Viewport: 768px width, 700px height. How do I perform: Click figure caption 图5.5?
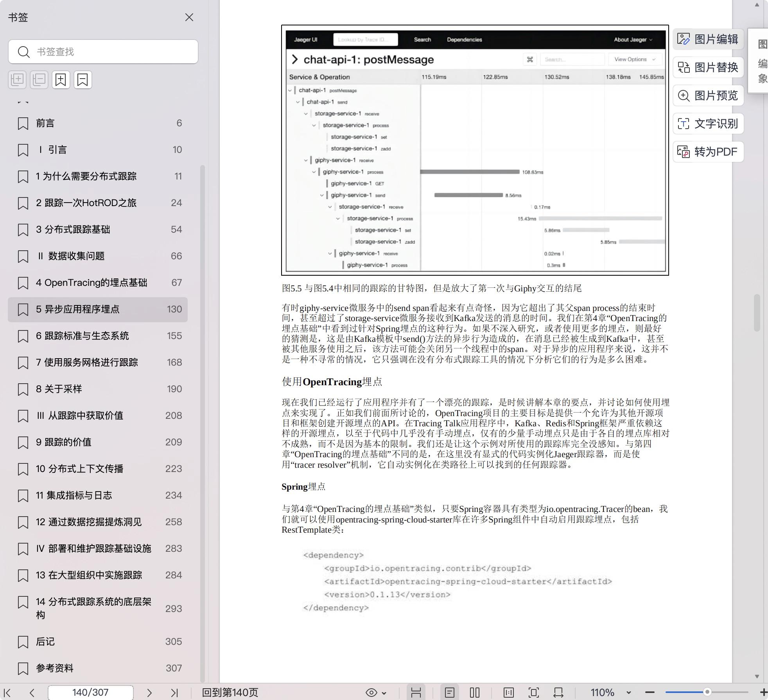click(432, 289)
